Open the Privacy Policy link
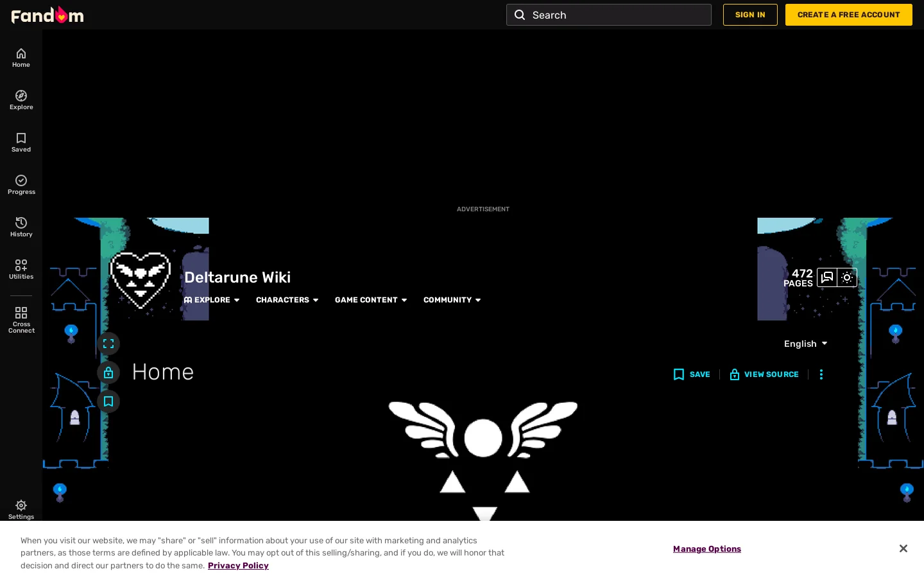Screen dimensions: 924x578 coord(238,566)
